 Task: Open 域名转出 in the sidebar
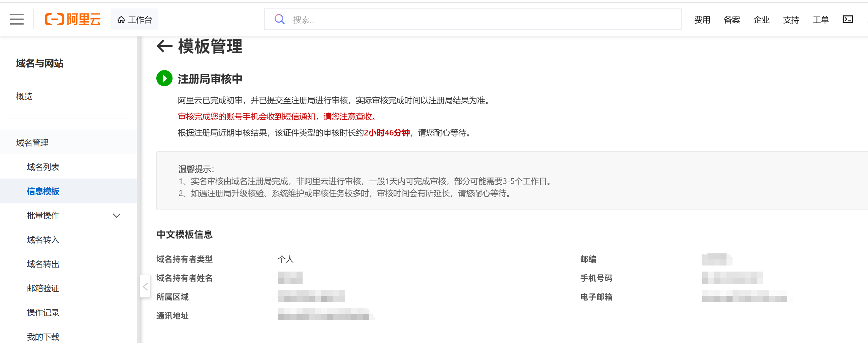tap(43, 264)
